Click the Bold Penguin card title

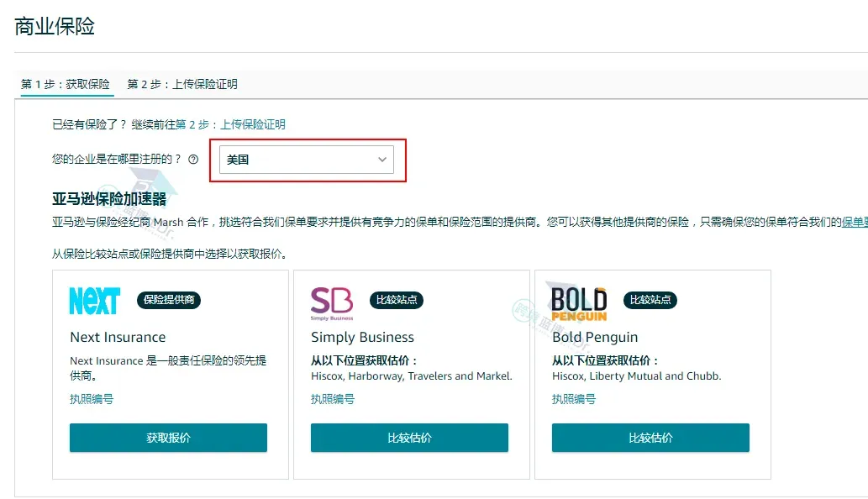pyautogui.click(x=595, y=337)
